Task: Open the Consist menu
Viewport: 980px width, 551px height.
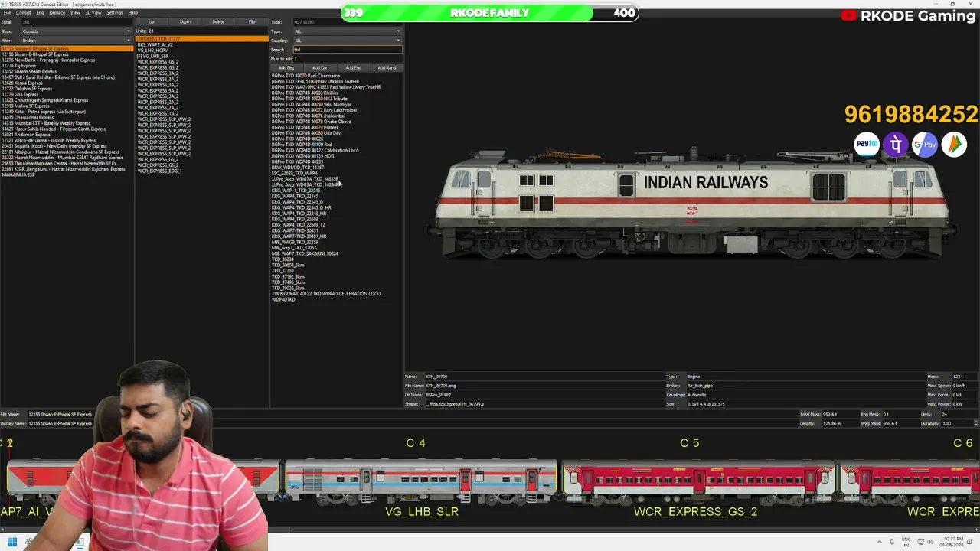Action: click(24, 13)
